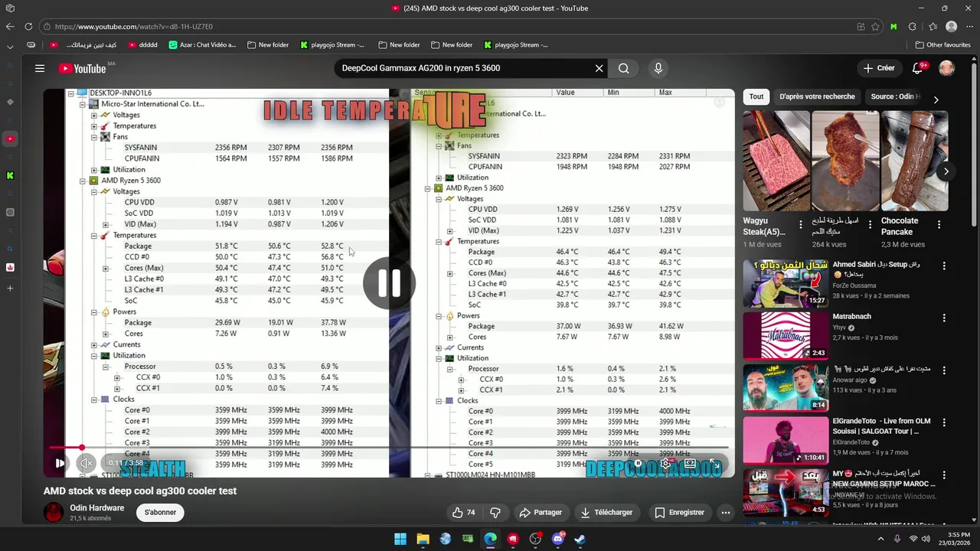Screen dimensions: 980x551
Task: Open options for Wagyu Steak short
Action: coord(801,225)
